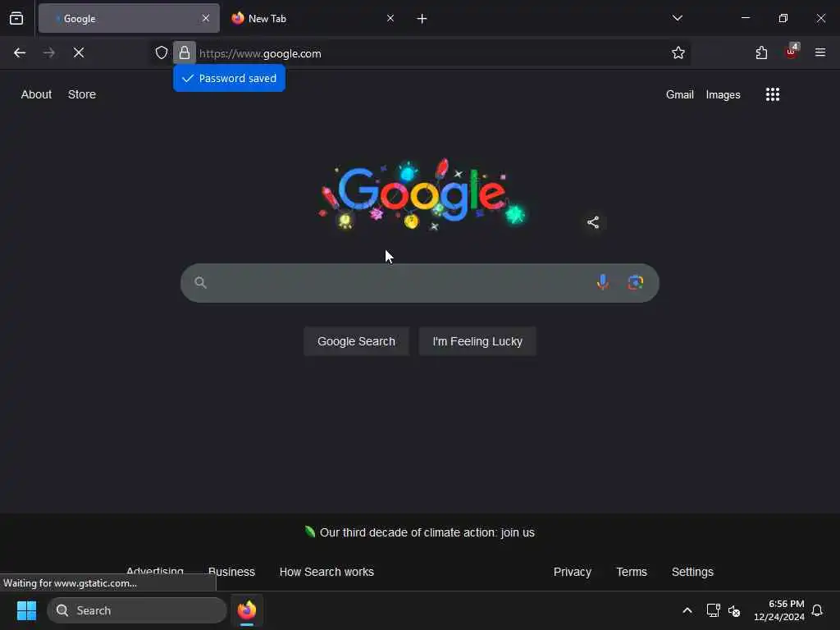Open Google Images link
840x630 pixels.
(x=724, y=95)
